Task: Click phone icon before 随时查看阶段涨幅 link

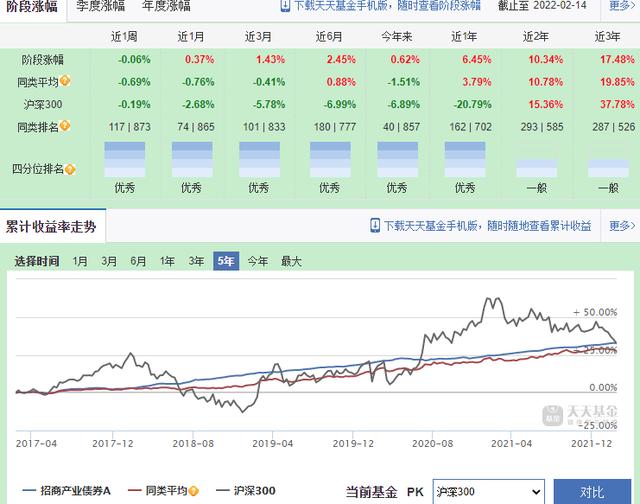Action: 285,6
